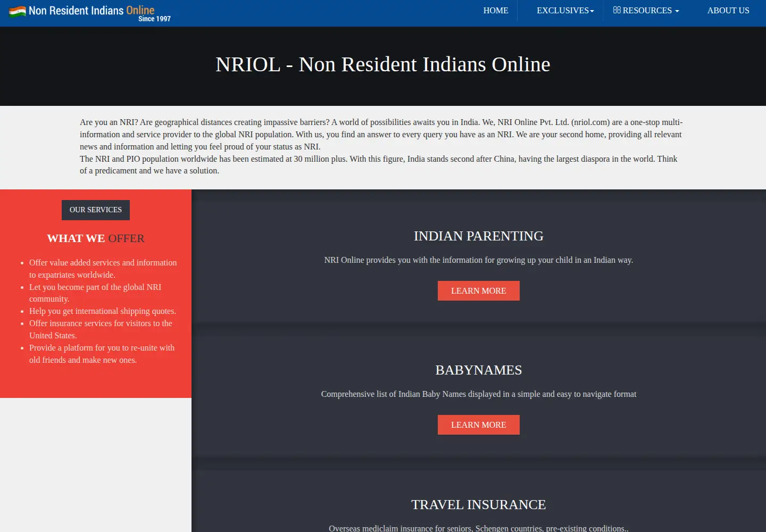Image resolution: width=766 pixels, height=532 pixels.
Task: Go to the HOME menu item
Action: pyautogui.click(x=496, y=11)
